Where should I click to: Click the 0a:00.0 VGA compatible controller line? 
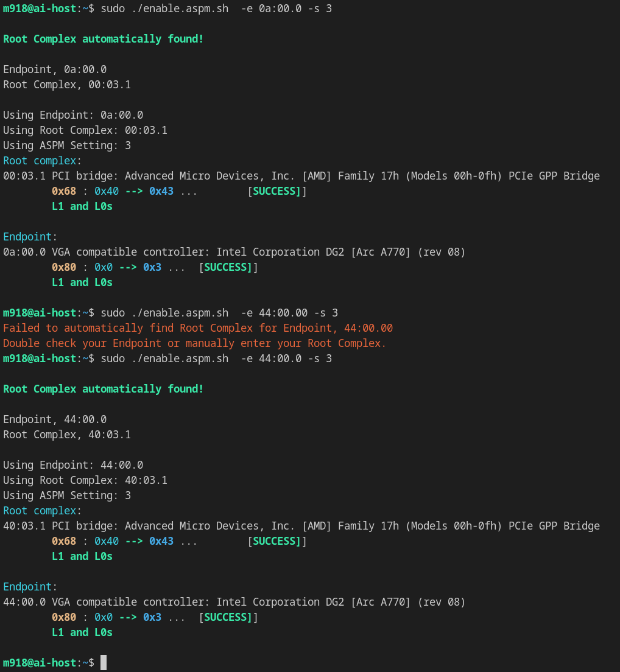[234, 252]
